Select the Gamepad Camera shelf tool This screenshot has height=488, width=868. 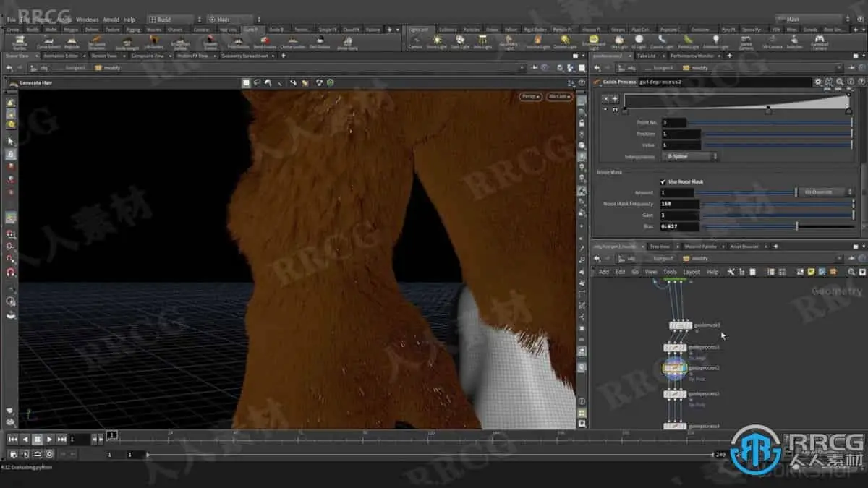coord(819,41)
